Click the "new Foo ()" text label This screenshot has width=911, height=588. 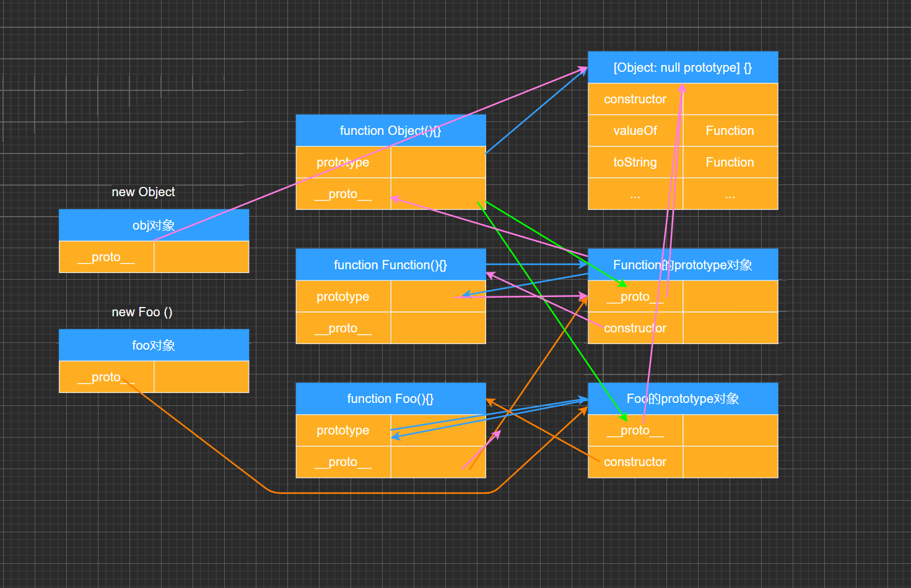[142, 312]
